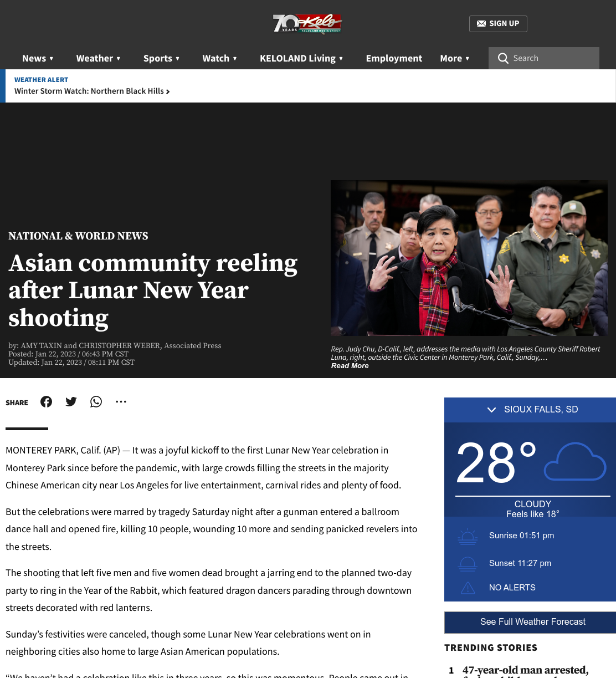Click the Feels like 18° text
Viewport: 616px width, 678px height.
tap(532, 514)
